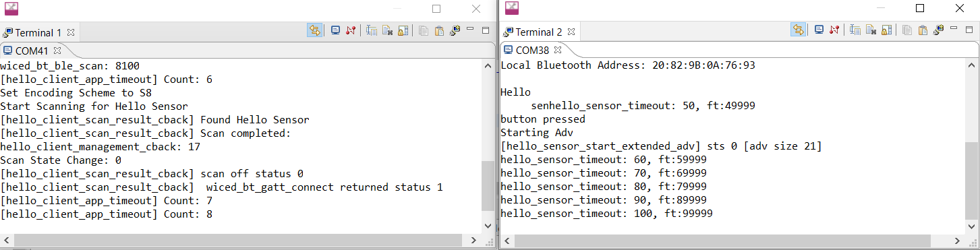Select the Terminal 1 view tab
This screenshot has width=980, height=250.
(33, 32)
